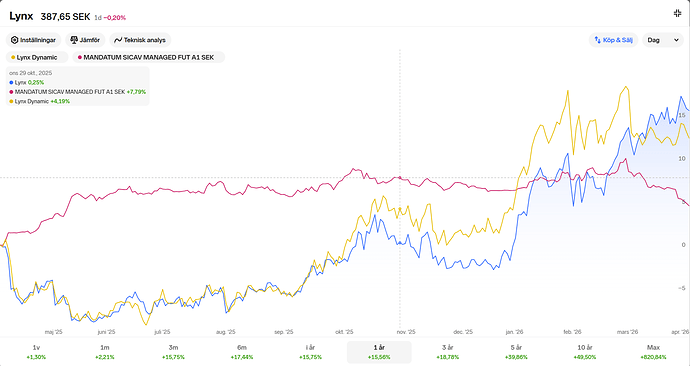Select the 1m time period tab
Image resolution: width=690 pixels, height=366 pixels.
(105, 352)
